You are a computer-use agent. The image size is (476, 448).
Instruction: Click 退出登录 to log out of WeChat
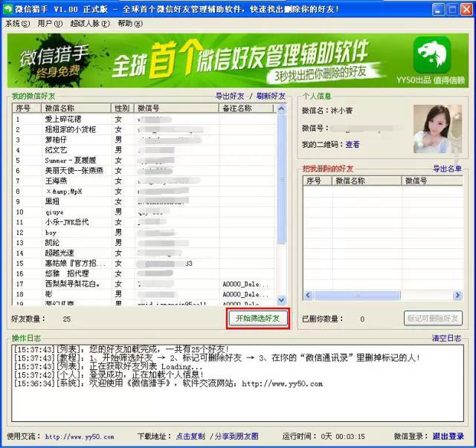448,436
